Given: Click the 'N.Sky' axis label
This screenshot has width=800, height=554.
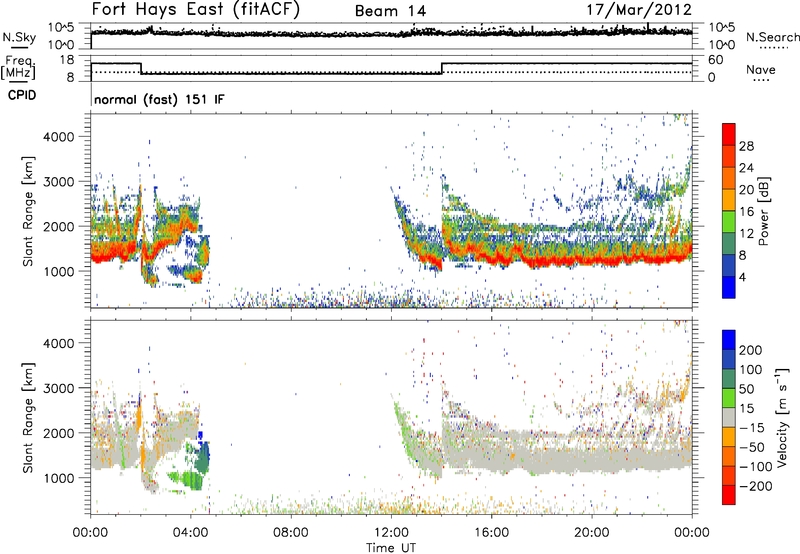Looking at the screenshot, I should [x=19, y=37].
